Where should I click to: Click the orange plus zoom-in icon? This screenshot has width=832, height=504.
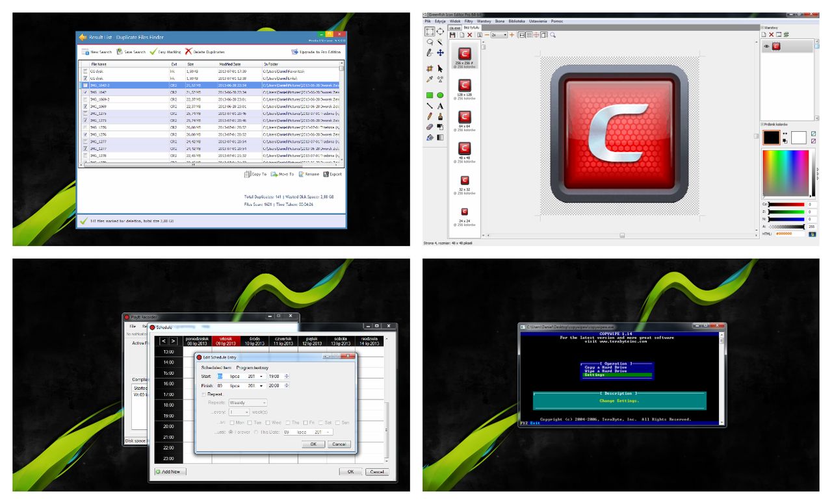[512, 35]
